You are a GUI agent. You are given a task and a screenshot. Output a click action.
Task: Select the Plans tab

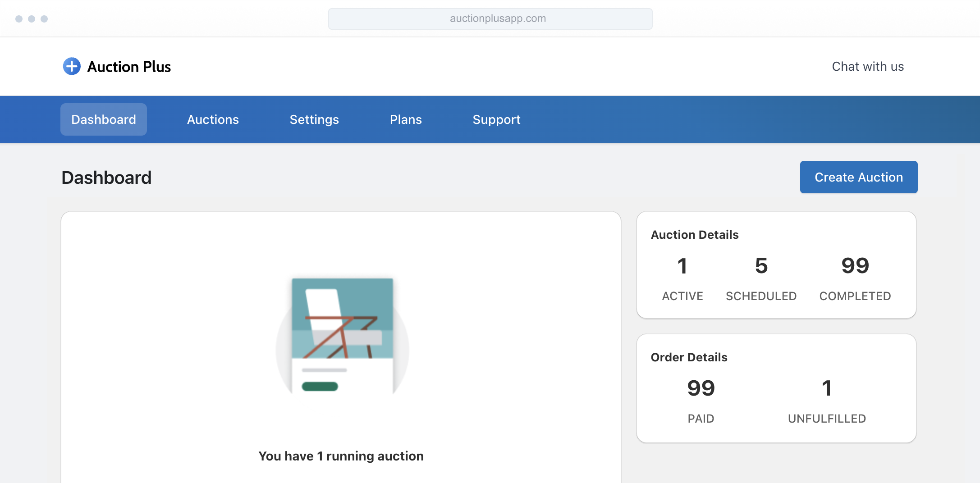406,119
